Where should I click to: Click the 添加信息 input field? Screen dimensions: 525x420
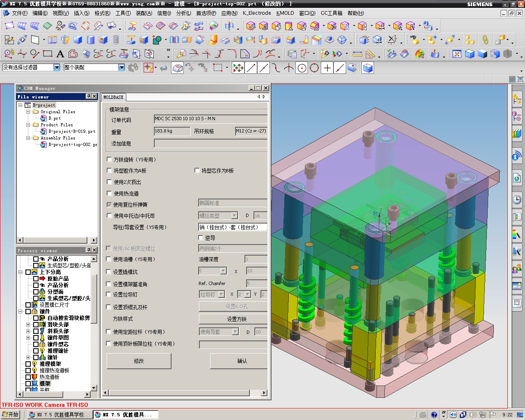[210, 143]
